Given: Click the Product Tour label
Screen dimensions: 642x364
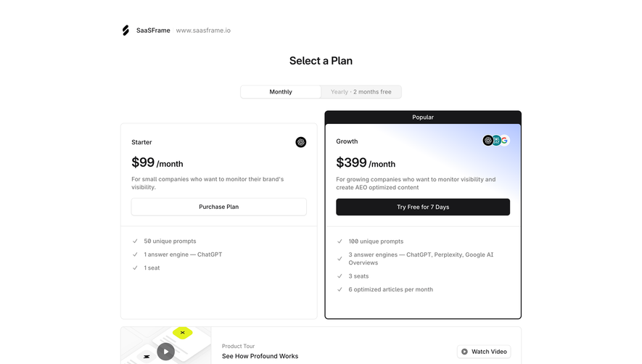Looking at the screenshot, I should (x=238, y=346).
